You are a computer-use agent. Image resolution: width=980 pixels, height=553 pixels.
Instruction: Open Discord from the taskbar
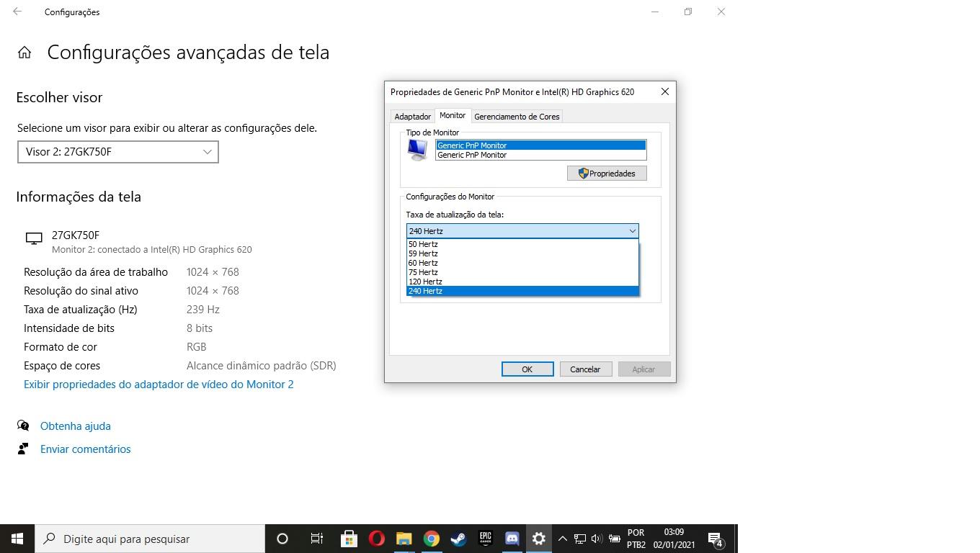point(512,539)
